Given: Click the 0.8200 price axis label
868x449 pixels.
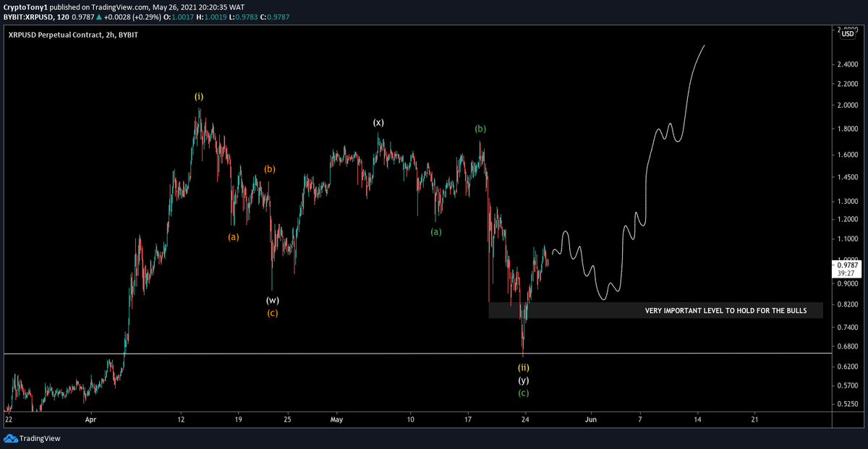Looking at the screenshot, I should [848, 306].
